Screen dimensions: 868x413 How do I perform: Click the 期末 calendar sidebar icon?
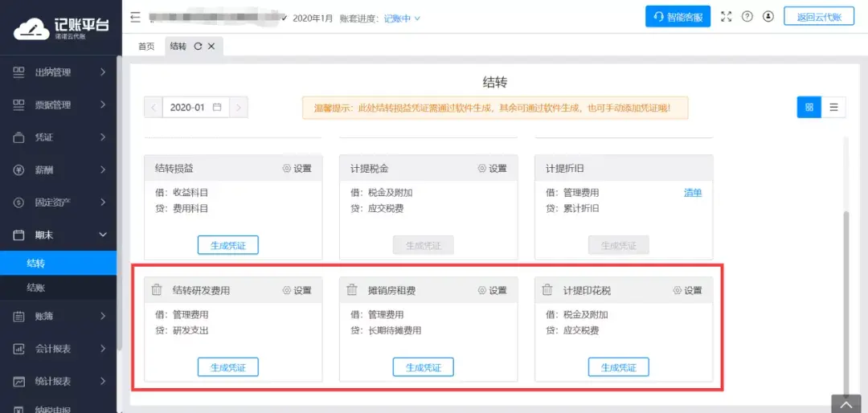18,235
